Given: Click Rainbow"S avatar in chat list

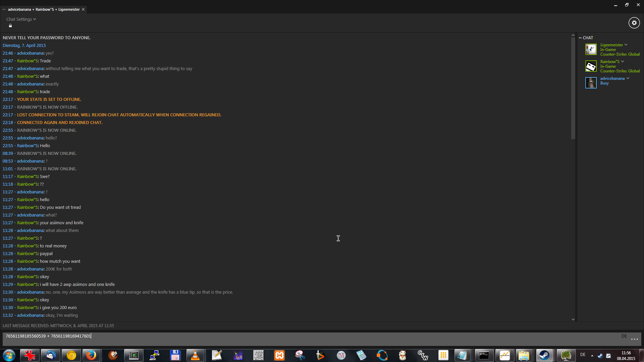Looking at the screenshot, I should 591,66.
